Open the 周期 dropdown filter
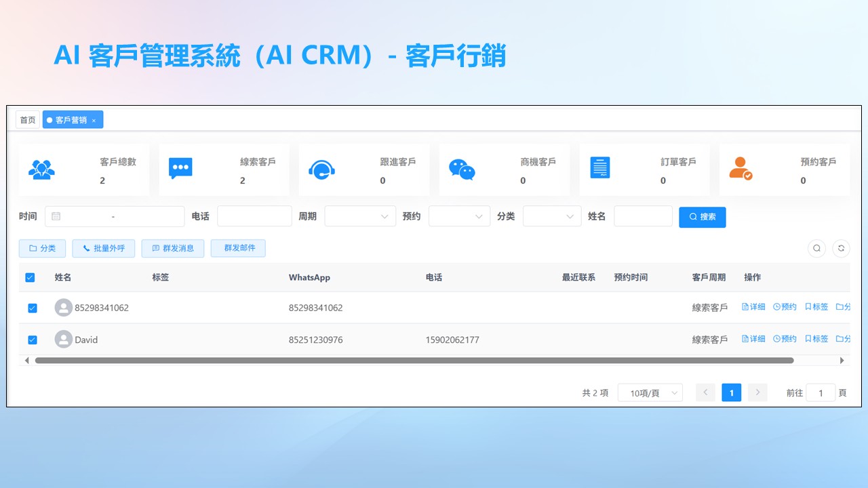This screenshot has width=868, height=488. (360, 216)
